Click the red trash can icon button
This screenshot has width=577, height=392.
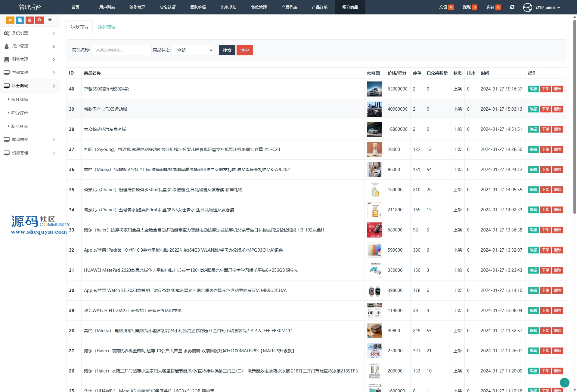tap(29, 20)
